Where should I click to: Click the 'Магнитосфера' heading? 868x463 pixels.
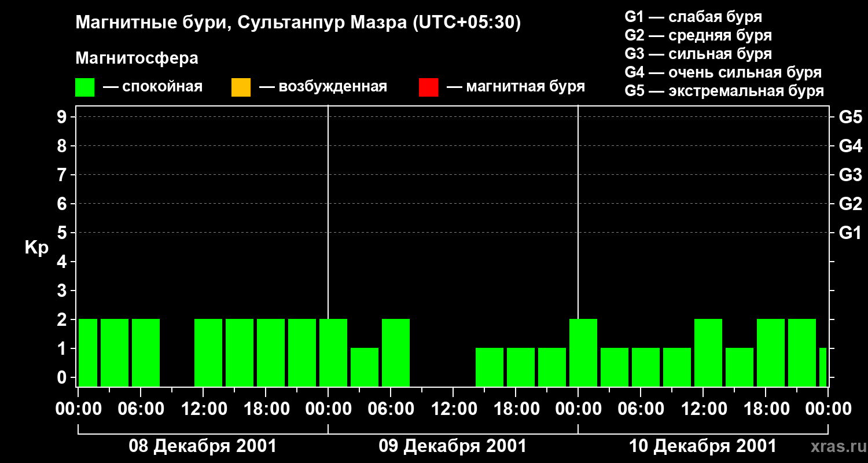(137, 58)
